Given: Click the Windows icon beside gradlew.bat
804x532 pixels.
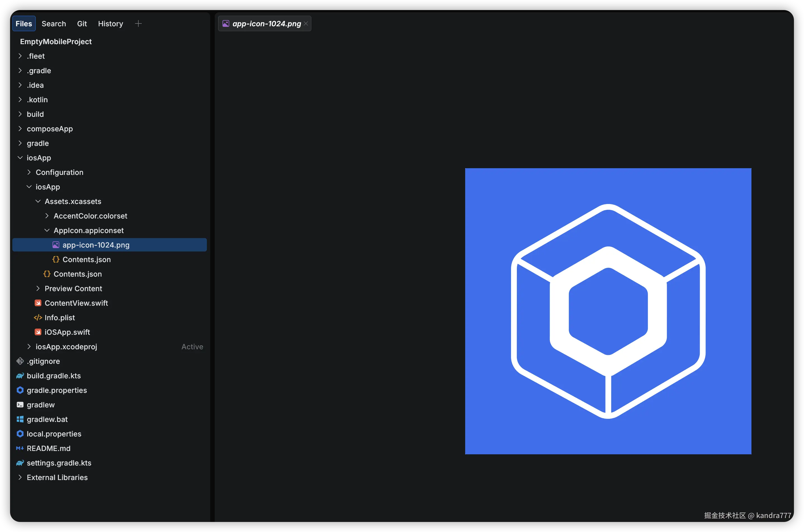Looking at the screenshot, I should tap(20, 419).
